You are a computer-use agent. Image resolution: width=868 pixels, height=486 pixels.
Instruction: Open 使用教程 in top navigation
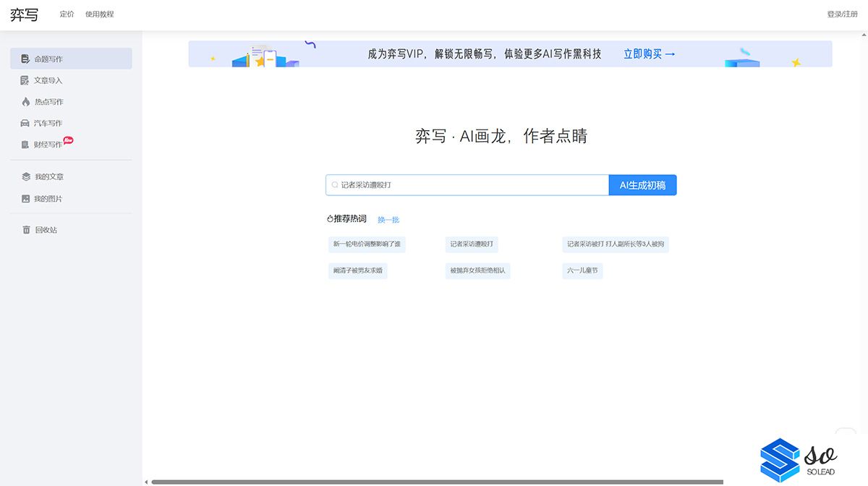tap(100, 14)
